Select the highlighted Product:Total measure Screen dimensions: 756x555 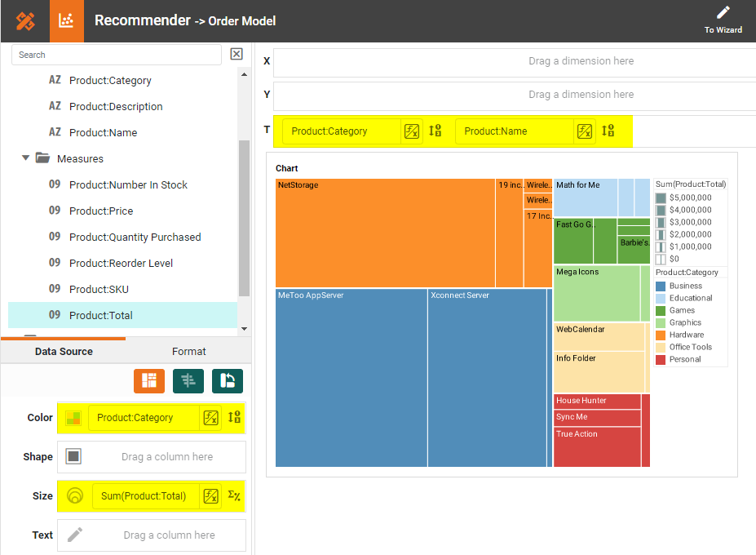[122, 315]
